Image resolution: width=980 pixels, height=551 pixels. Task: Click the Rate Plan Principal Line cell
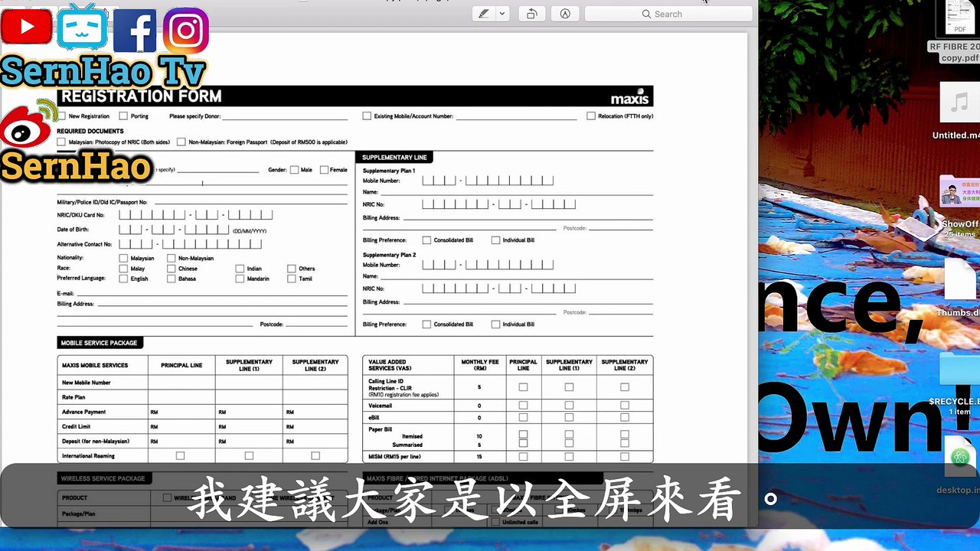181,397
